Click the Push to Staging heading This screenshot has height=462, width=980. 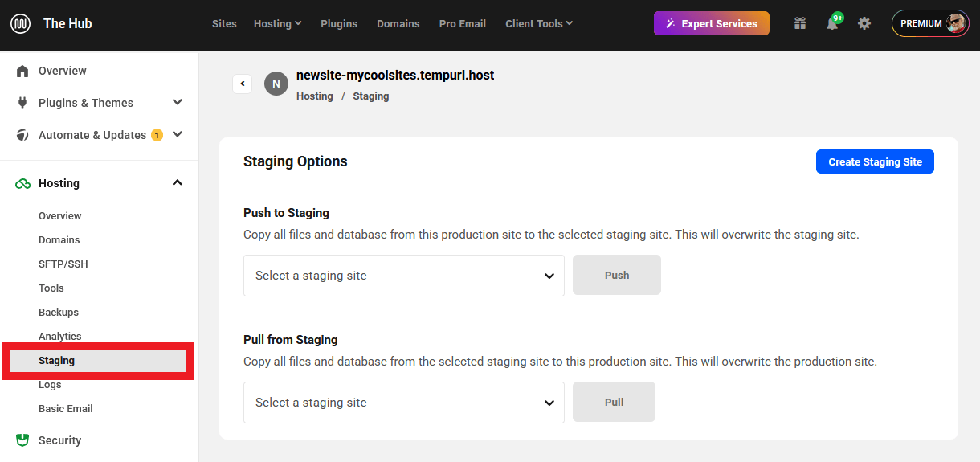click(287, 213)
